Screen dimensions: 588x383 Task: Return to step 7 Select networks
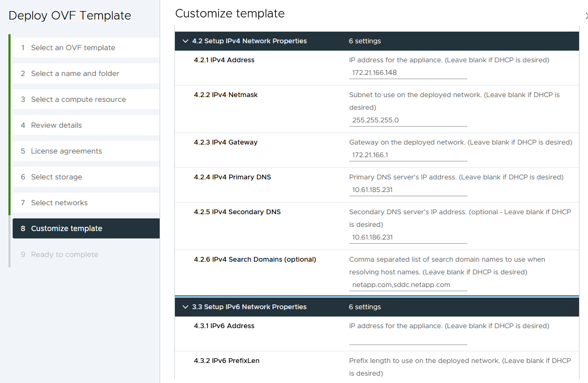[x=59, y=203]
